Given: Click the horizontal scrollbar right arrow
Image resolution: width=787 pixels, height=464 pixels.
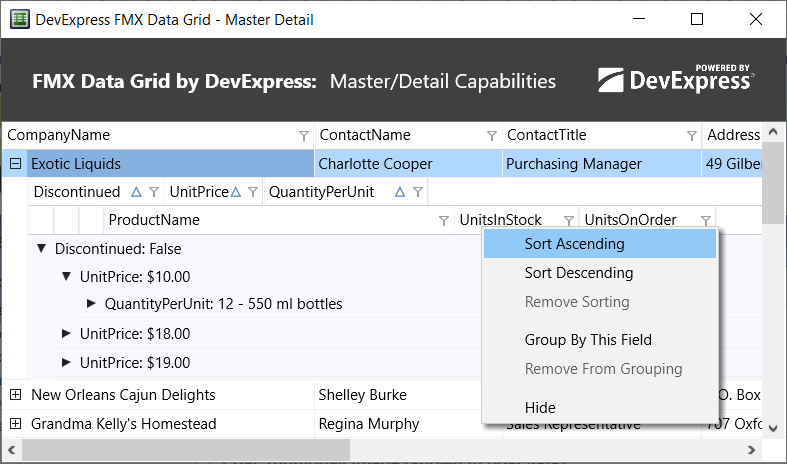Looking at the screenshot, I should tap(751, 449).
